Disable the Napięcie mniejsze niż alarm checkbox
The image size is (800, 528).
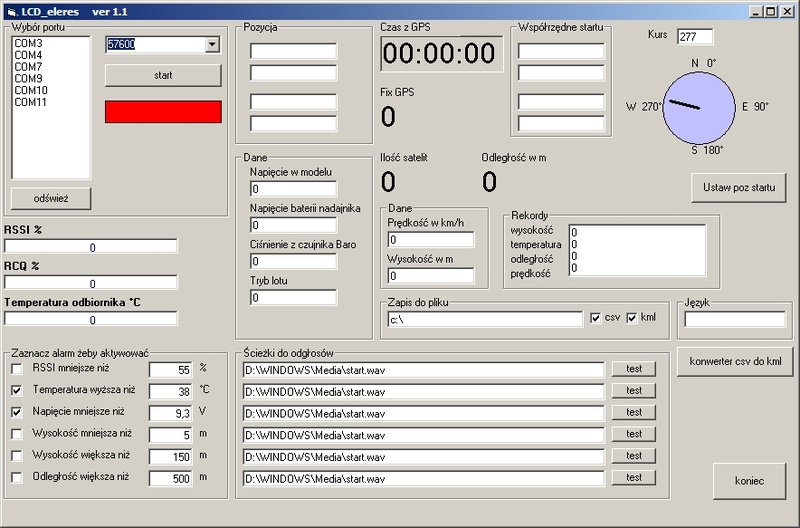click(x=17, y=412)
